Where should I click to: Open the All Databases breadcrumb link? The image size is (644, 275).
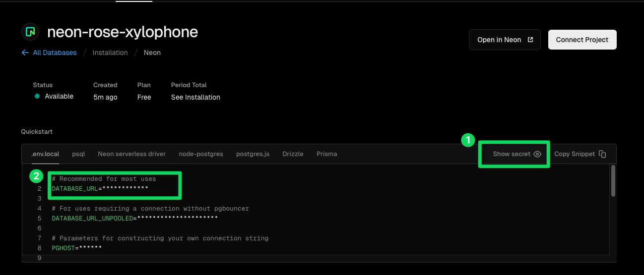click(x=55, y=53)
